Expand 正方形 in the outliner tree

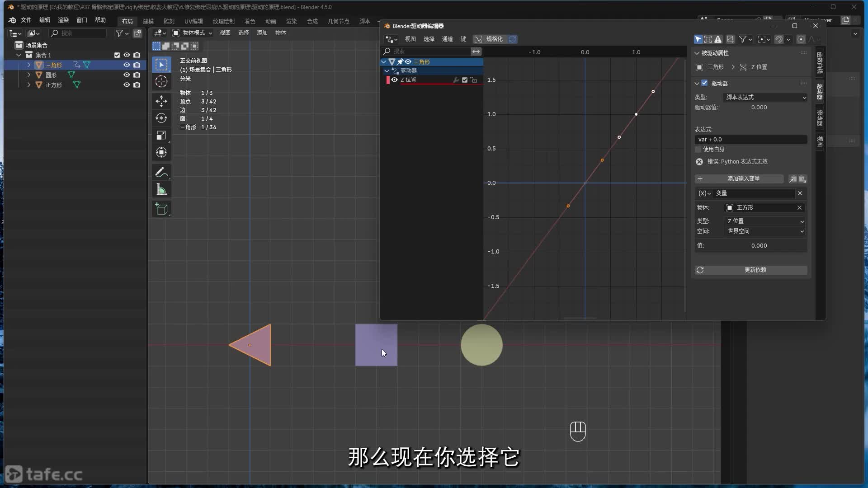point(29,85)
